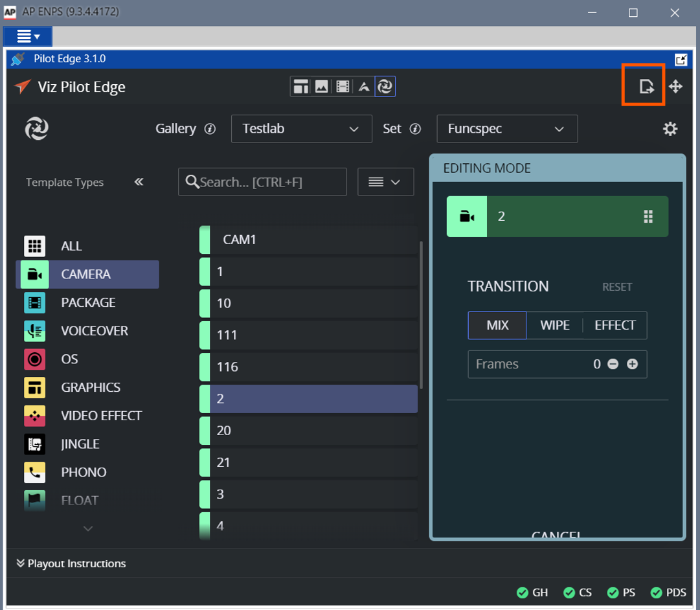700x610 pixels.
Task: Click the PDS status indicator
Action: (668, 593)
